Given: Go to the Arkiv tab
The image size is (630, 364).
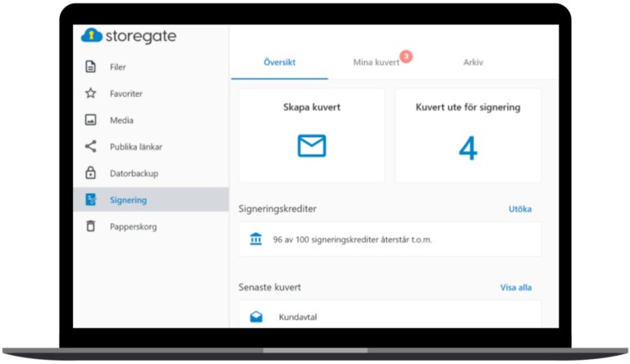Looking at the screenshot, I should click(x=473, y=62).
